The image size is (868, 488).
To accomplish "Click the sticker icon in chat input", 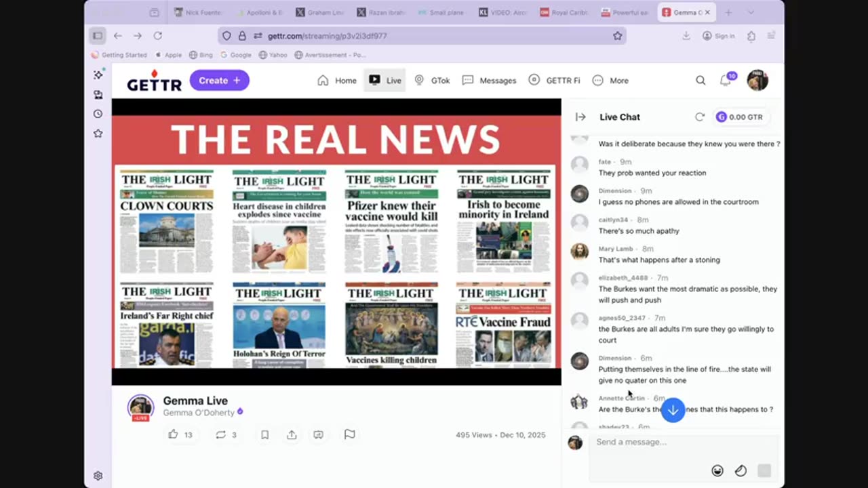I will coord(741,470).
